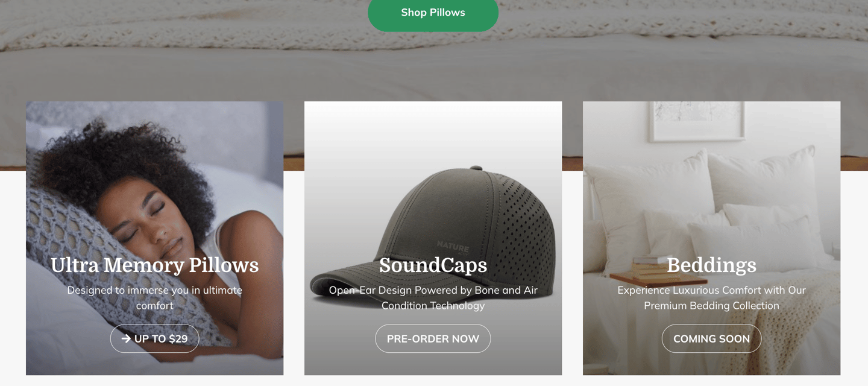Click the COMING SOON button
This screenshot has height=386, width=868.
point(711,339)
